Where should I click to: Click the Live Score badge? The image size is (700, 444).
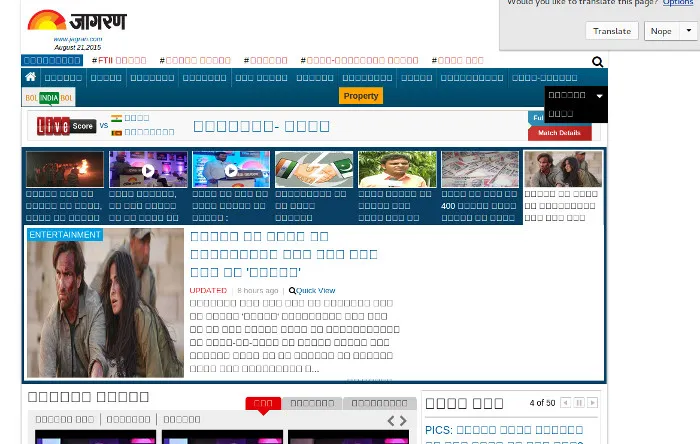click(67, 126)
